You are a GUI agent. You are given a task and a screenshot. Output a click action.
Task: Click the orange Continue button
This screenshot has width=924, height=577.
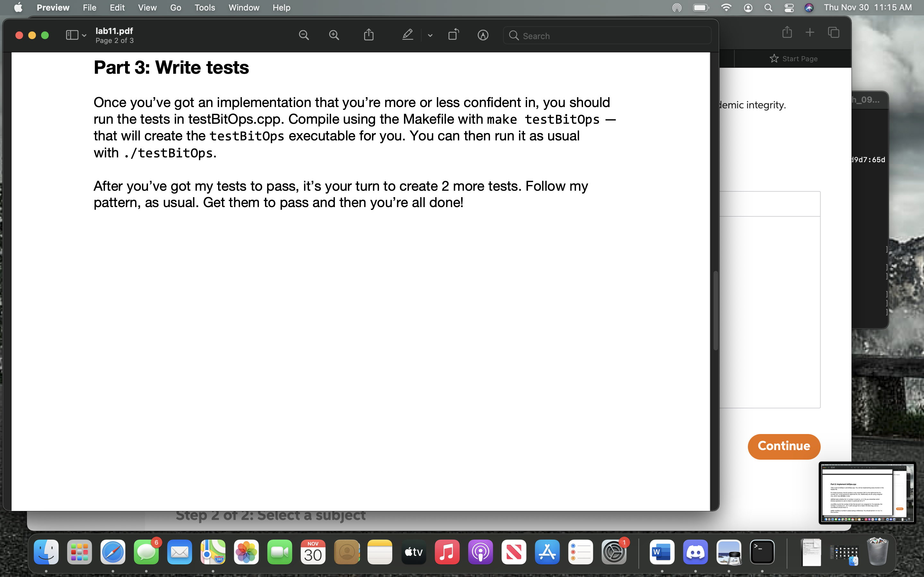point(783,447)
